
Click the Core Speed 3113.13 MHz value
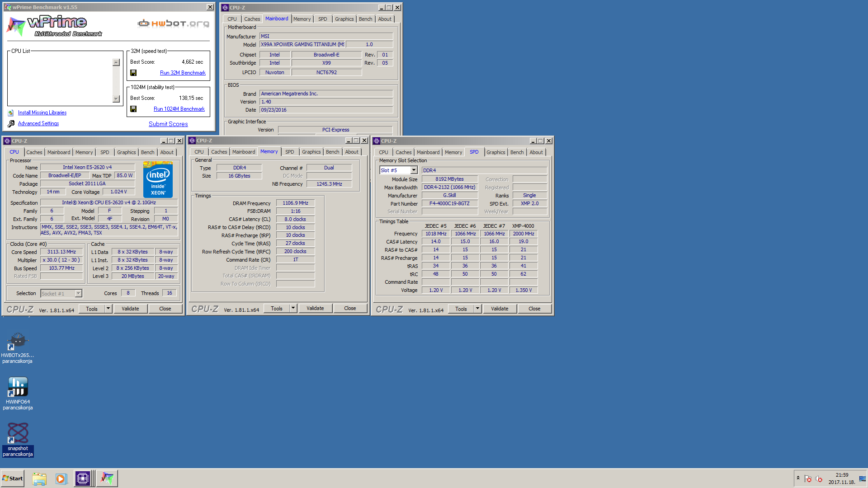tap(61, 252)
